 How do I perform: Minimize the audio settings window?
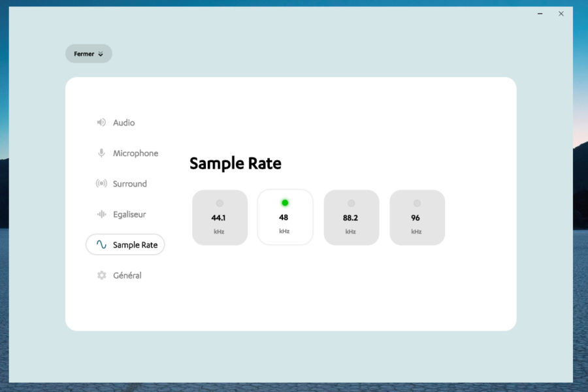tap(540, 14)
